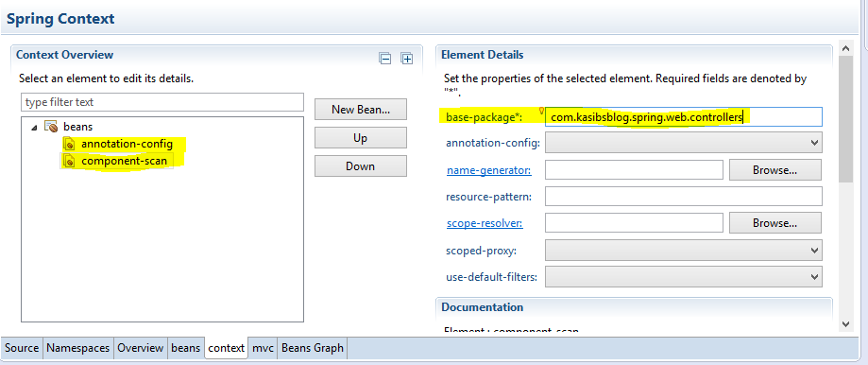Select annotation-config in the tree

pyautogui.click(x=127, y=144)
